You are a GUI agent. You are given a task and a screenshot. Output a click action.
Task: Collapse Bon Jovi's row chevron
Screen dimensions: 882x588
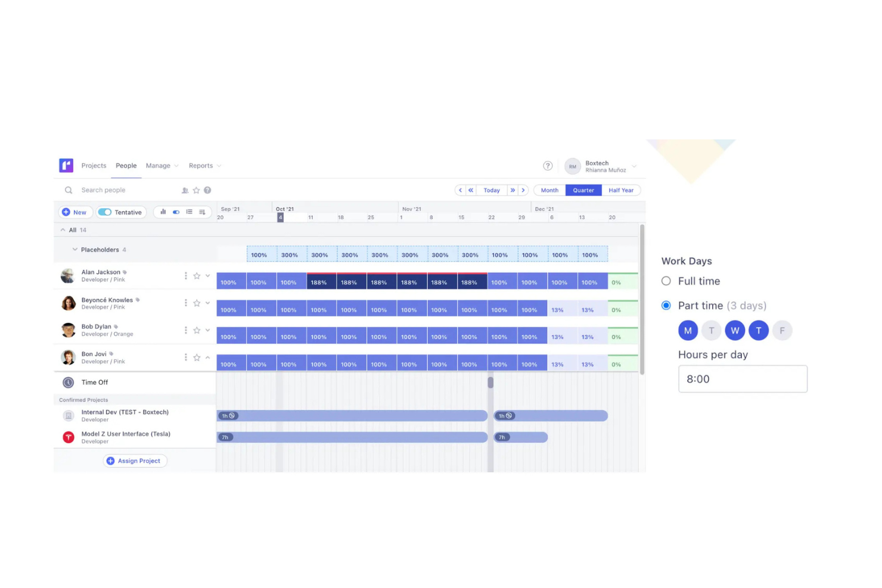click(207, 357)
